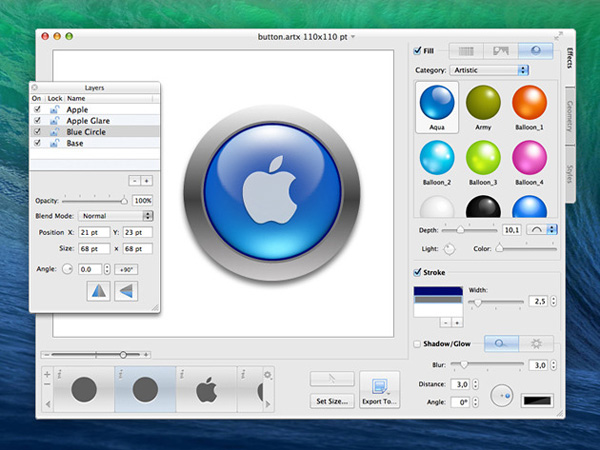The image size is (600, 450).
Task: Select the Apple shape thumbnail
Action: click(x=207, y=390)
